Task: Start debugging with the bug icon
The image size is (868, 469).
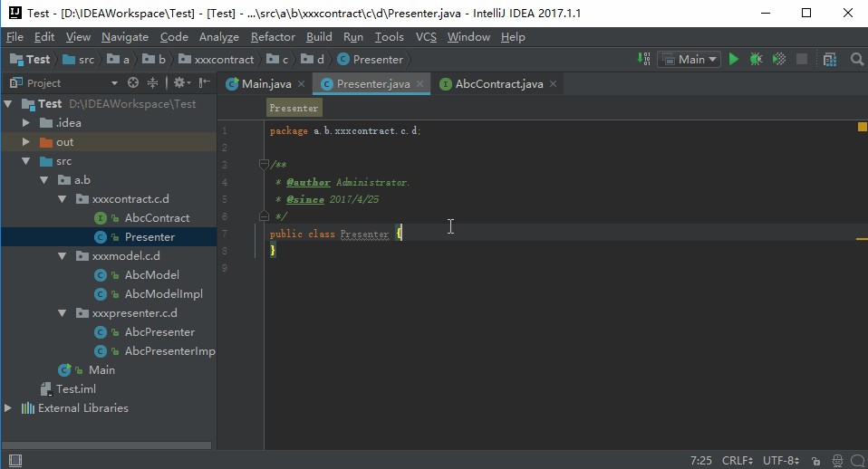Action: point(755,59)
